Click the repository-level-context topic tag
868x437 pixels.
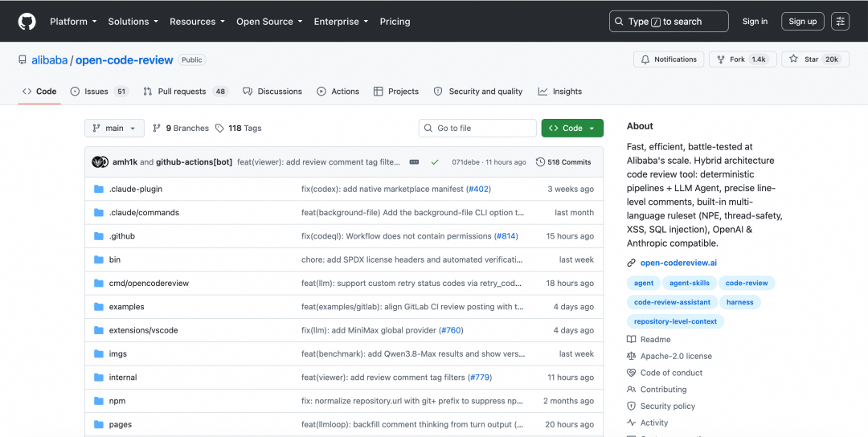[x=675, y=321]
